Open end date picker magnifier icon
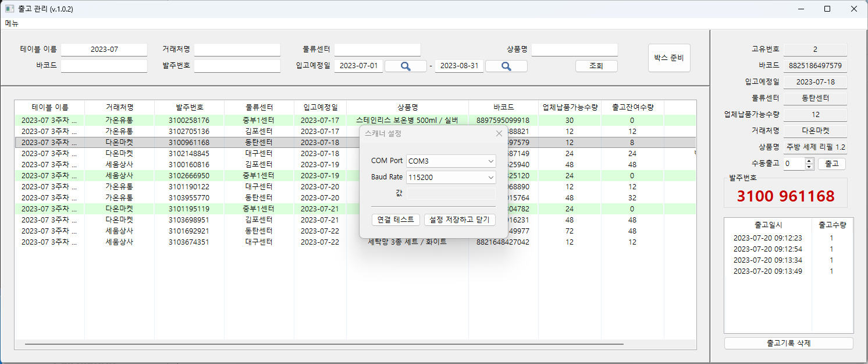 506,66
